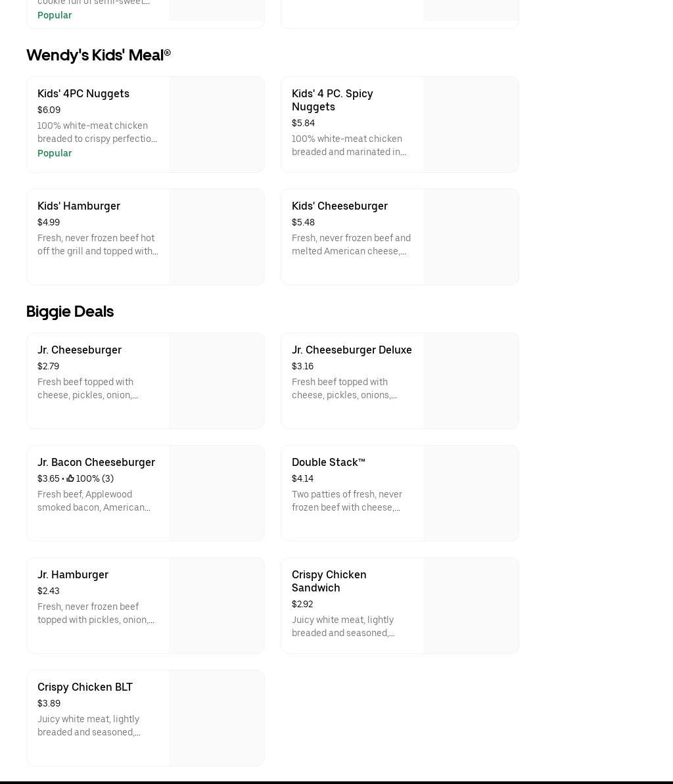Pick the Double Stack™ item title
The height and width of the screenshot is (784, 673).
[x=328, y=463]
